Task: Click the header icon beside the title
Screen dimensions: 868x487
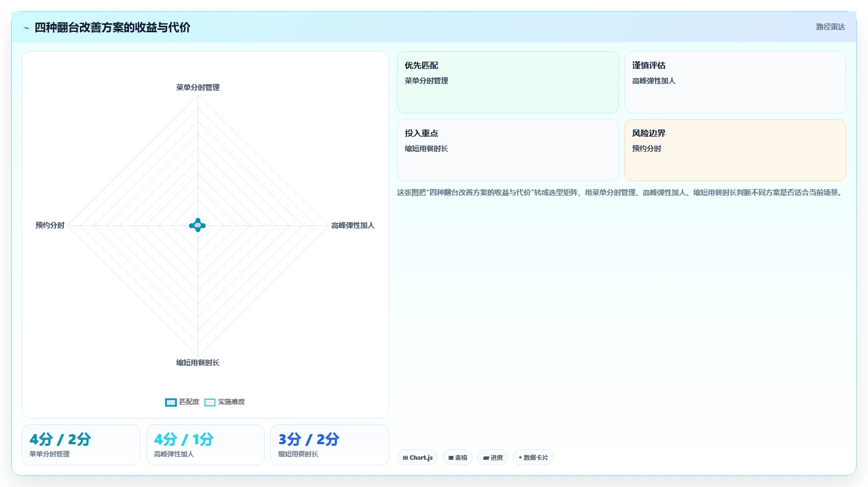Action: 26,28
